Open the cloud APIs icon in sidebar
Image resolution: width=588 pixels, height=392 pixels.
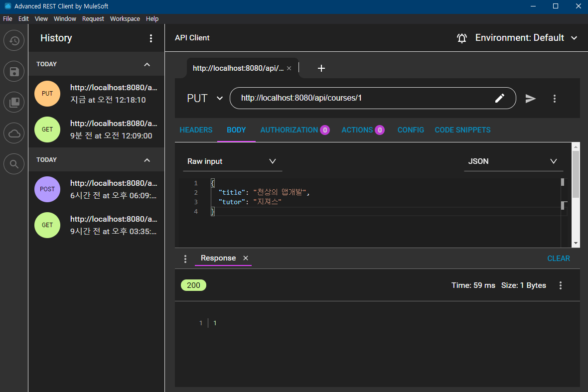(14, 133)
